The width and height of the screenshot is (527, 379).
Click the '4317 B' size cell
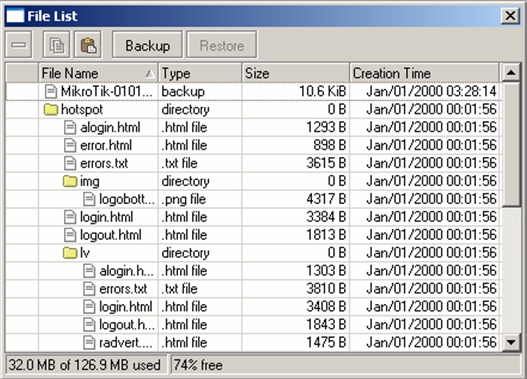point(326,199)
